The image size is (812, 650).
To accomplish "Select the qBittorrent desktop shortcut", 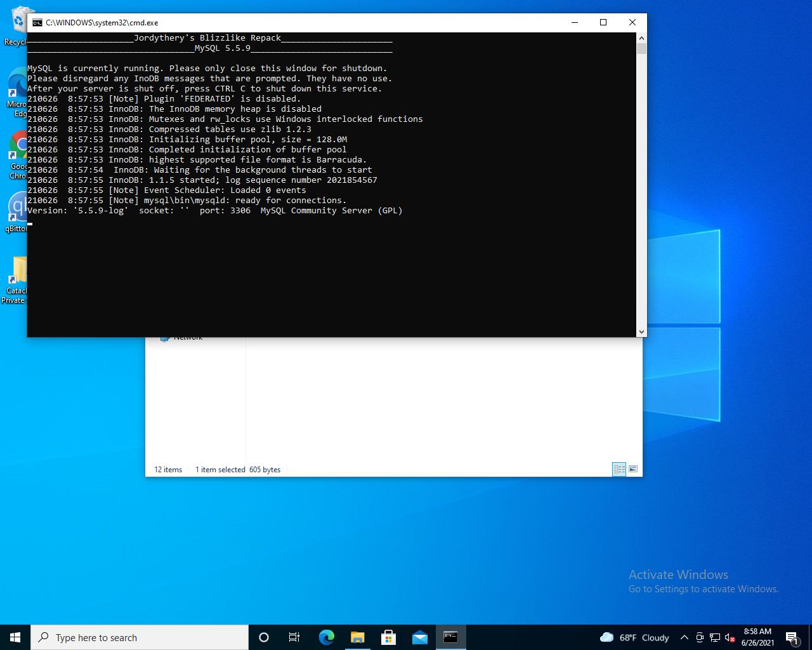I will coord(17,211).
